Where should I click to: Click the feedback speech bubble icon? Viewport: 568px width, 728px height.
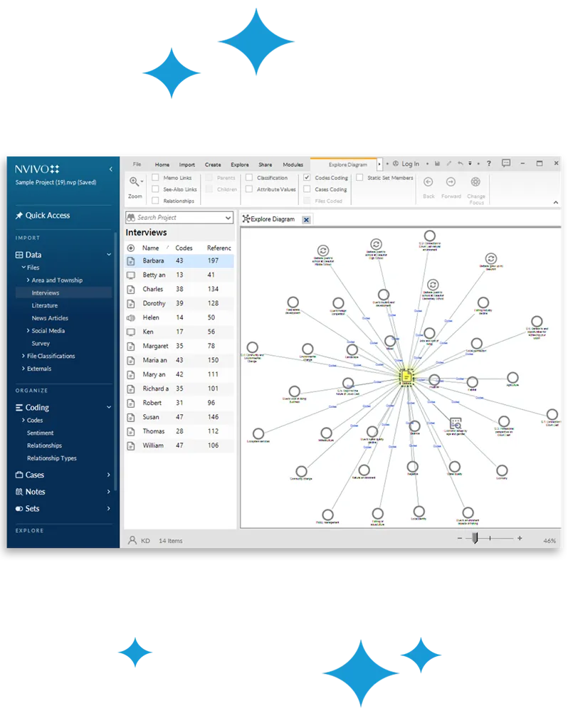click(506, 164)
